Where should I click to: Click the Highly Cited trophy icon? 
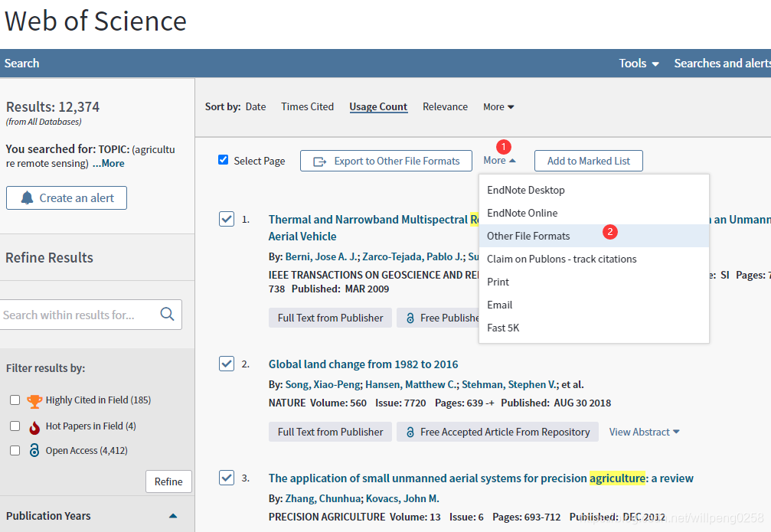point(34,400)
